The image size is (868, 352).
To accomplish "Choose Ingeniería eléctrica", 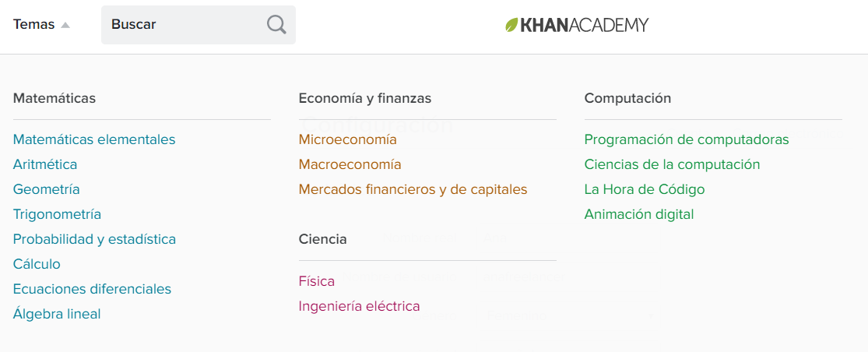I will (360, 306).
